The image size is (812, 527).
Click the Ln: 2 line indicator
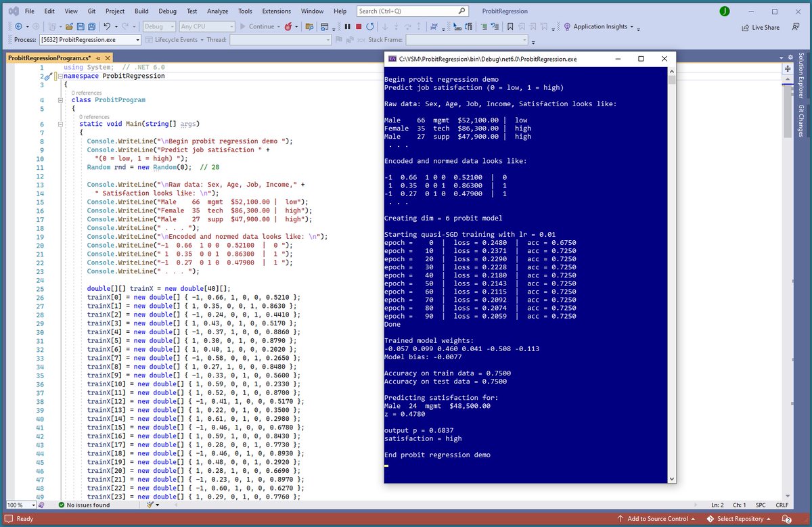[717, 505]
